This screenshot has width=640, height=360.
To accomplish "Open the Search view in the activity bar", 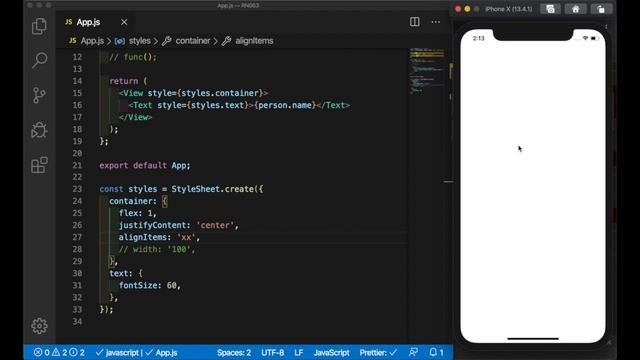I will (x=39, y=60).
